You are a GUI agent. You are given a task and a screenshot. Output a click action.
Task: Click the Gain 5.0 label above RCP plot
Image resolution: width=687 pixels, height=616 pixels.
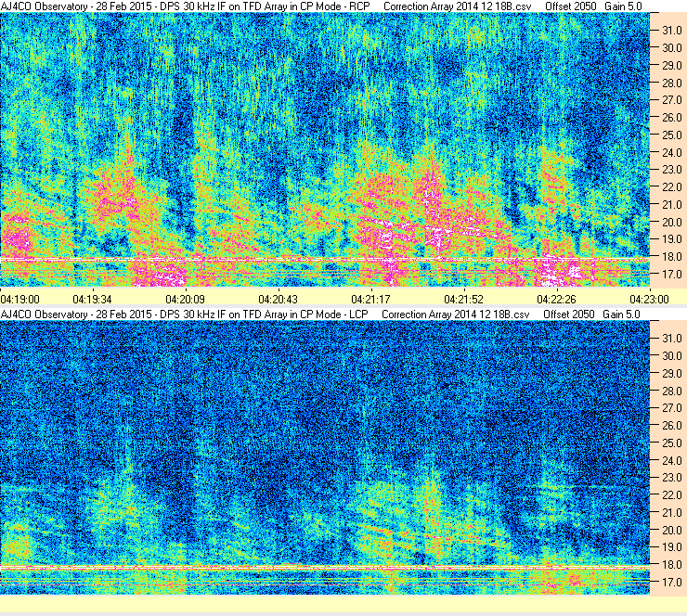pos(623,6)
